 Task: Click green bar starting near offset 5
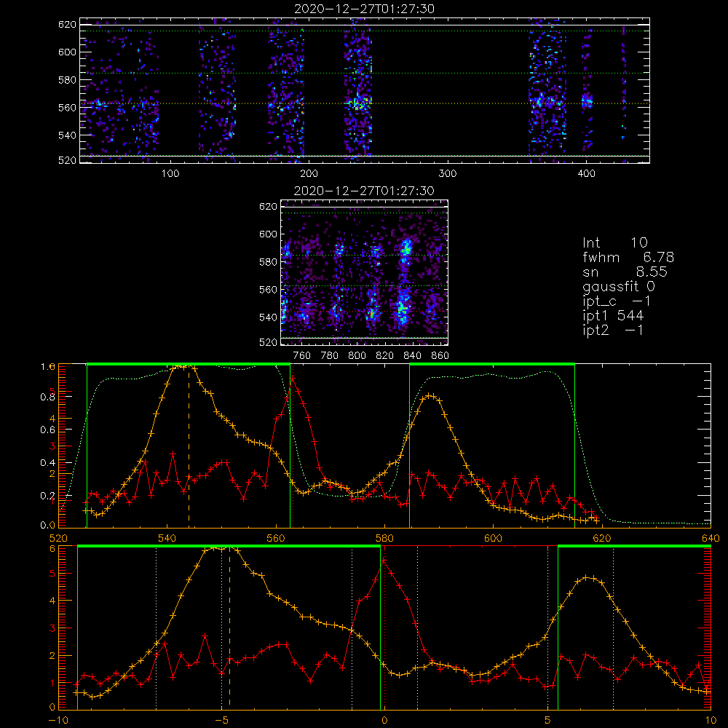tap(634, 546)
